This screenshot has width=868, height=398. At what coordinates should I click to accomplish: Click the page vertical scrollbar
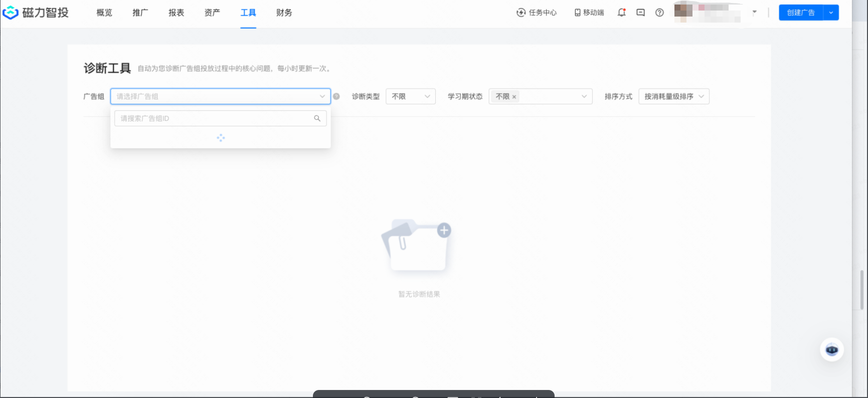(x=862, y=290)
